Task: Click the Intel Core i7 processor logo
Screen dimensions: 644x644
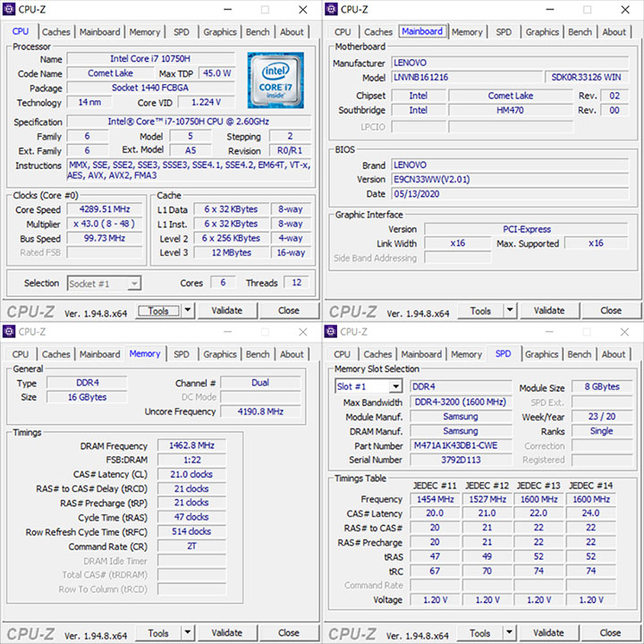Action: point(275,80)
